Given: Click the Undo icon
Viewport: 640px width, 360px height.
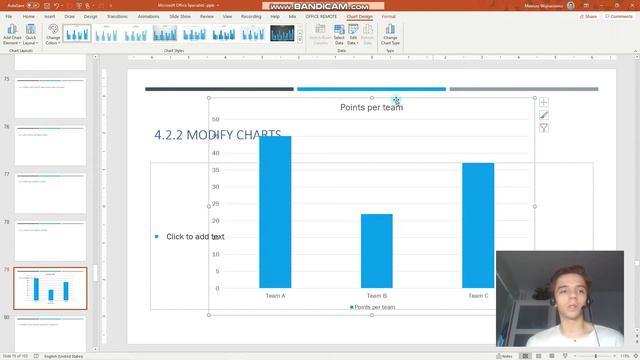Looking at the screenshot, I should click(x=57, y=6).
